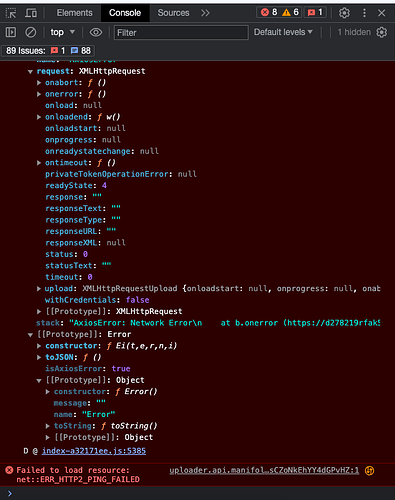
Task: Show more tabs via double chevron
Action: tap(205, 13)
